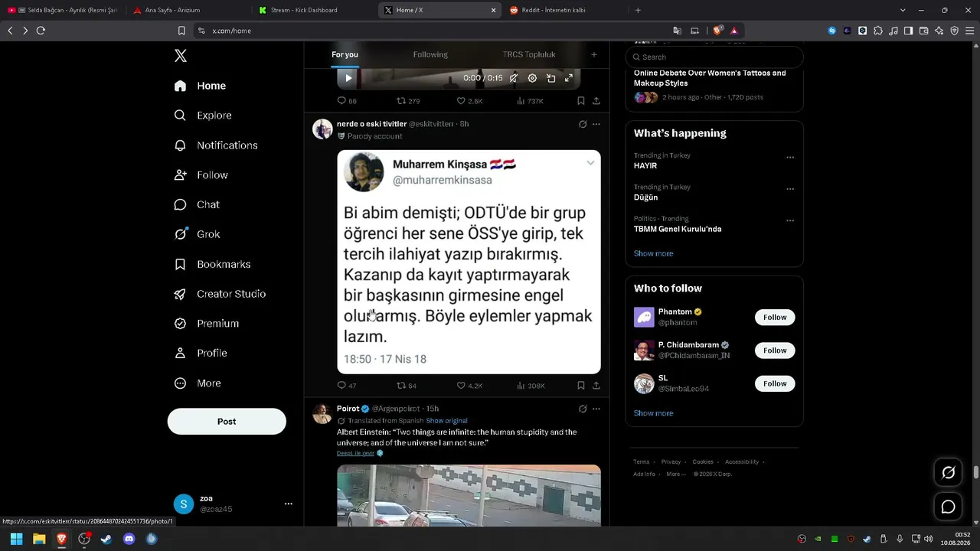The width and height of the screenshot is (980, 551).
Task: Switch to the For you tab
Action: point(345,54)
